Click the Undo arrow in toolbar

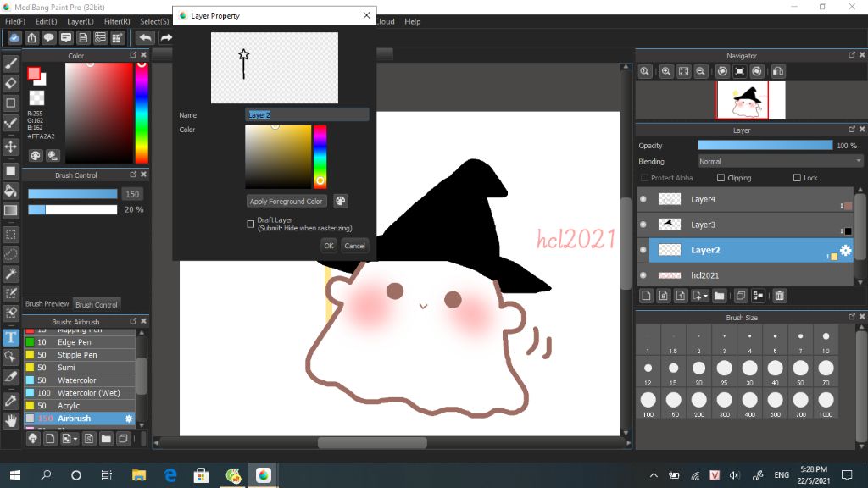[x=146, y=37]
